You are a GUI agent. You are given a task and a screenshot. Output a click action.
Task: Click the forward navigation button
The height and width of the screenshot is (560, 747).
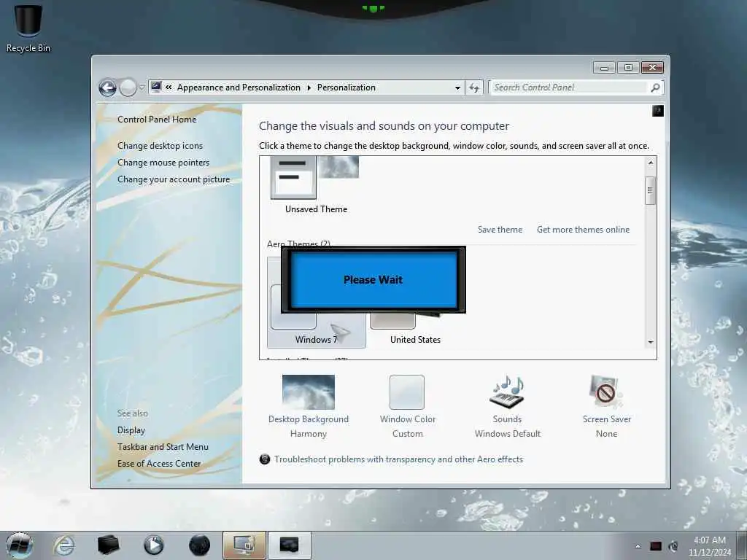128,87
